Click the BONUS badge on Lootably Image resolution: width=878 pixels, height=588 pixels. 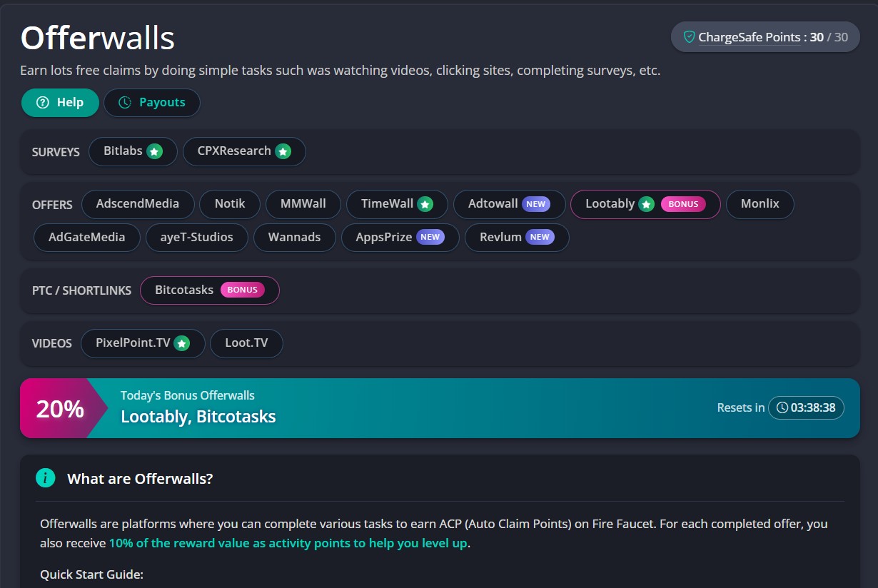(x=683, y=204)
